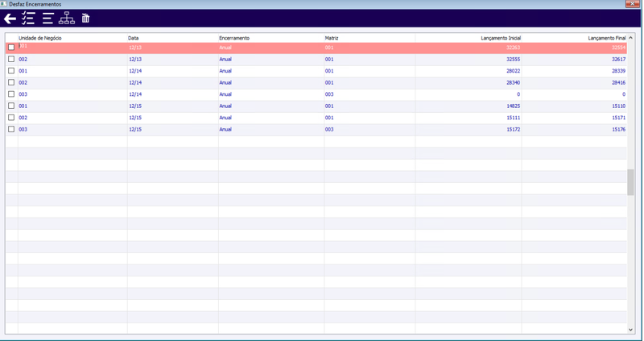Check the box for unit 003 dated 12/15

tap(11, 129)
